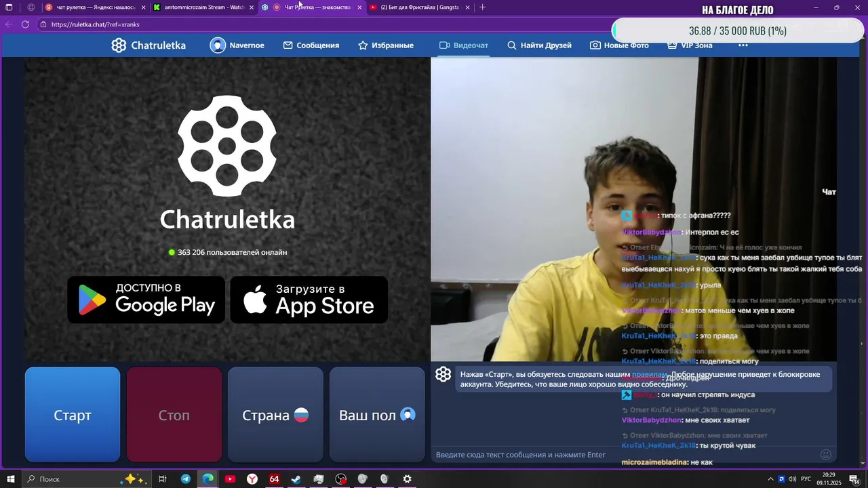Viewport: 868px width, 488px height.
Task: Open Microsoft Edge from the taskbar
Action: 208,479
